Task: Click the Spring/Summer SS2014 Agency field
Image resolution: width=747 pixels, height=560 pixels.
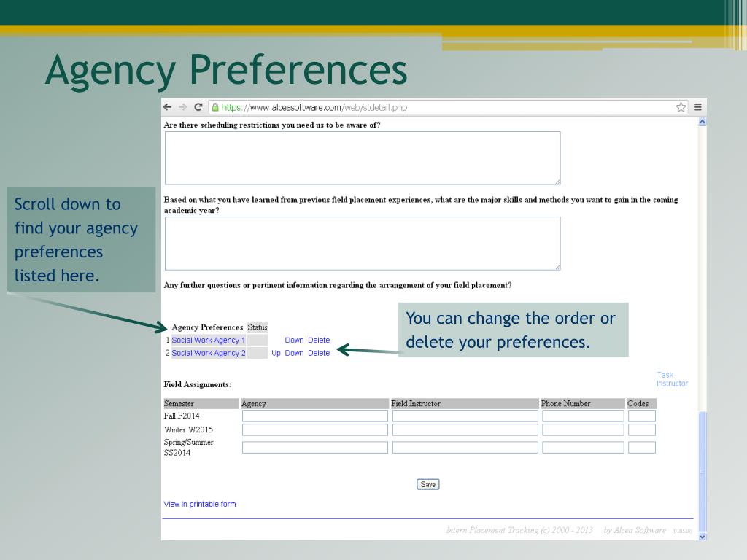Action: (315, 448)
